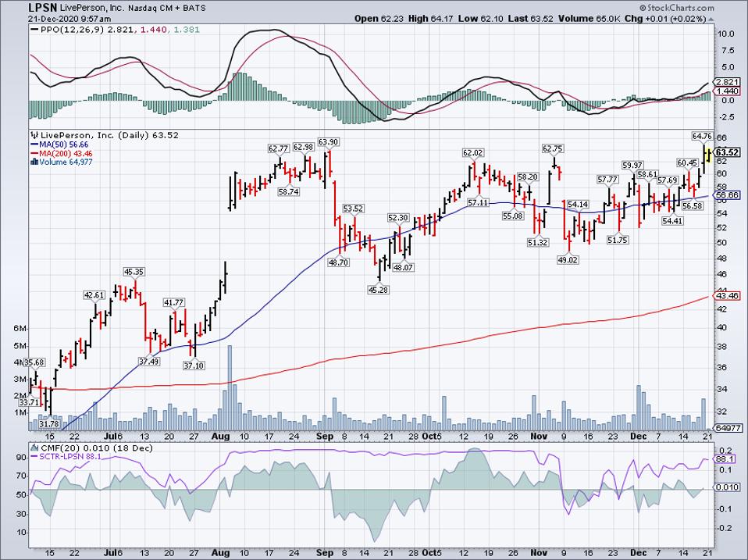
Task: Select the black PPO line swatch in legend
Action: coord(34,30)
